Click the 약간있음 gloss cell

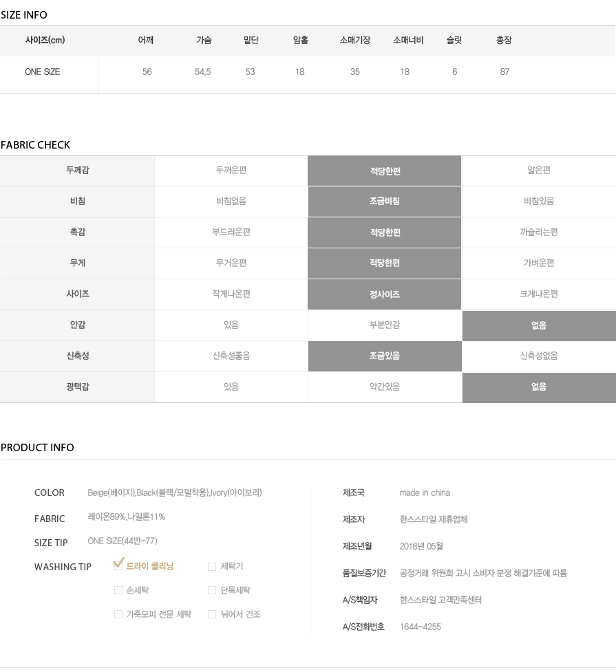coord(385,387)
